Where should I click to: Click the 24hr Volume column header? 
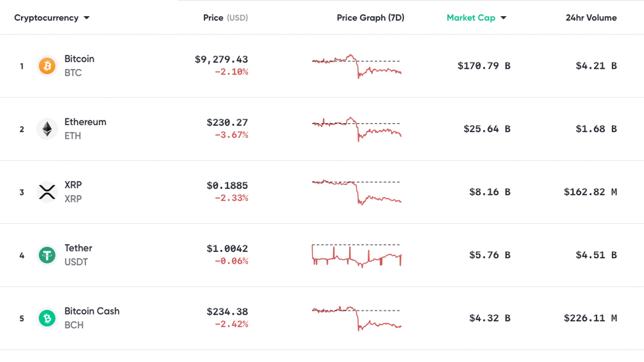click(590, 17)
